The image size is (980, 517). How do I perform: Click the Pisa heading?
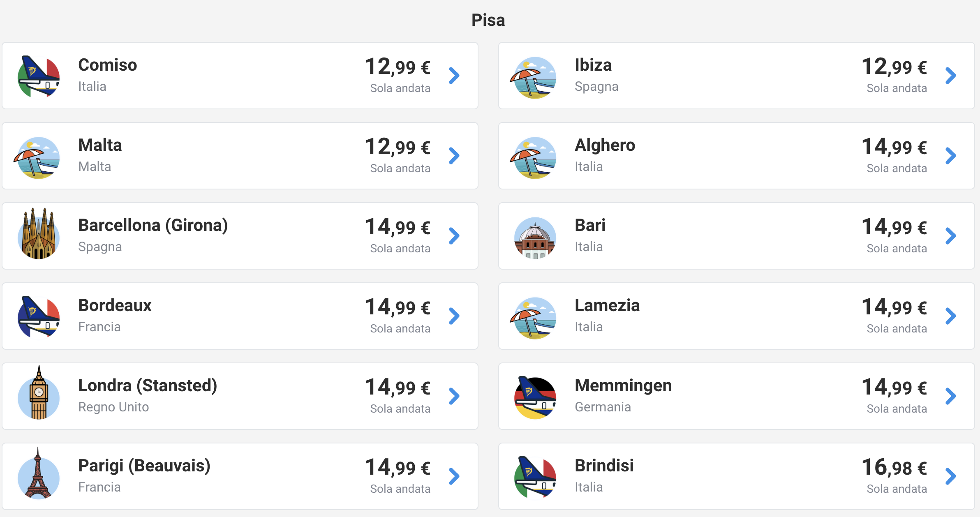point(488,20)
